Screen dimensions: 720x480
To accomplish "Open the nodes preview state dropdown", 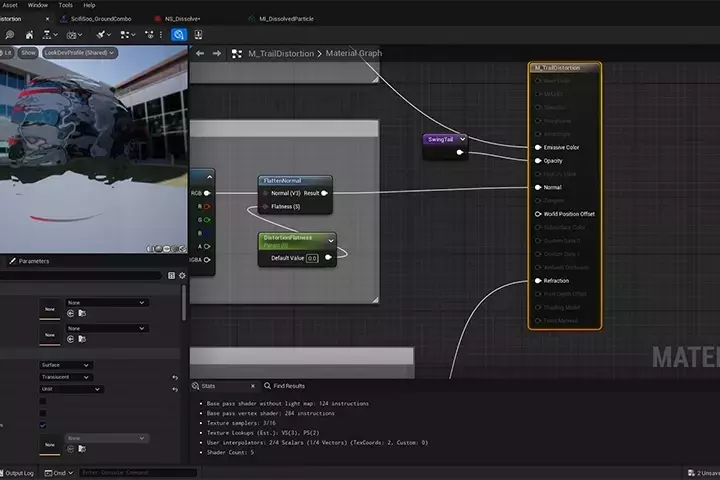I will click(128, 35).
